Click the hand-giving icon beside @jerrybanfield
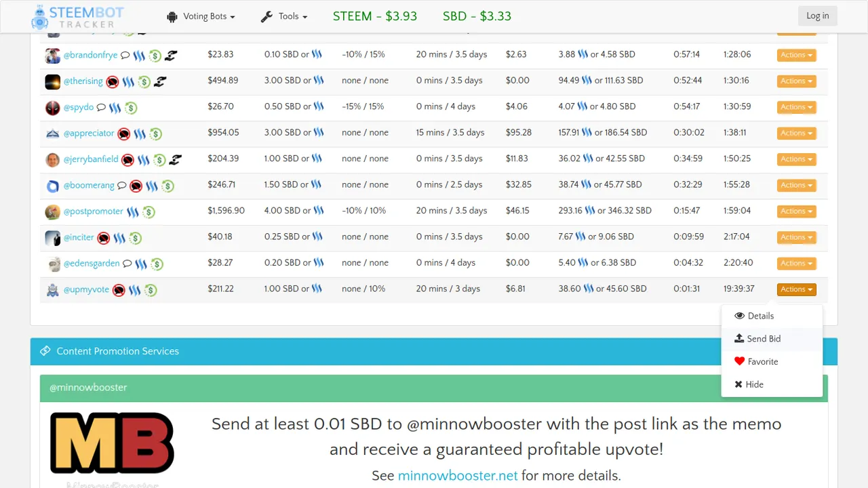 tap(176, 160)
